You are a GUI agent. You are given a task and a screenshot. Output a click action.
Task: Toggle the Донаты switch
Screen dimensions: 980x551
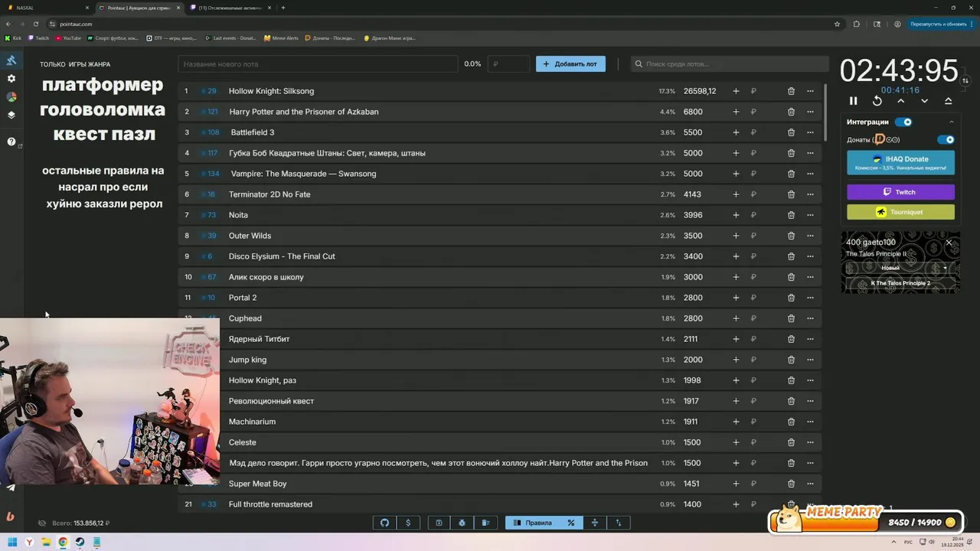point(946,139)
